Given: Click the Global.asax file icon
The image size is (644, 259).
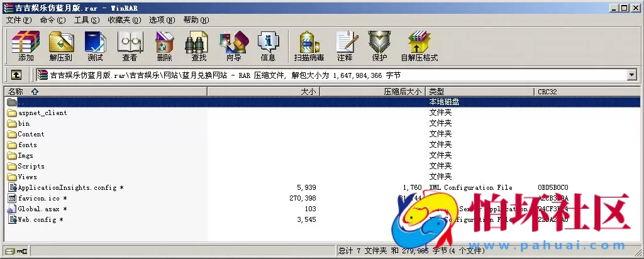Looking at the screenshot, I should 12,209.
